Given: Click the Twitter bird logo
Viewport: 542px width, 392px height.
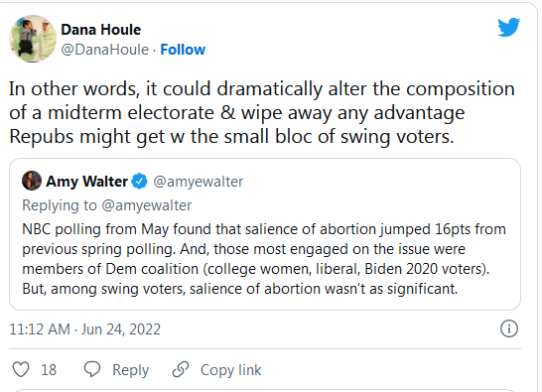Looking at the screenshot, I should click(x=508, y=28).
